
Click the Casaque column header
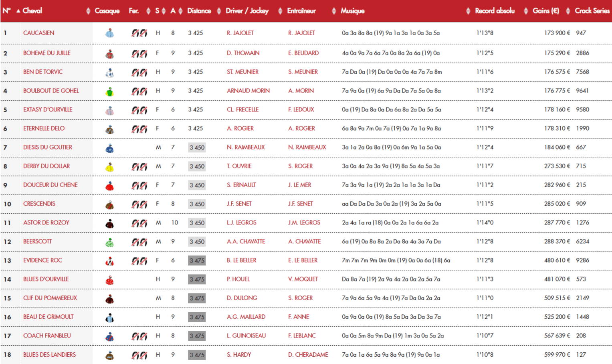click(x=107, y=11)
